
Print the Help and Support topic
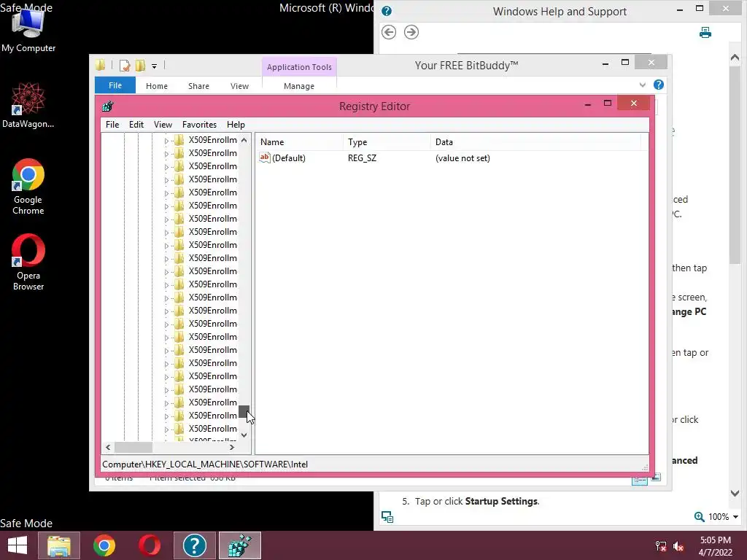(705, 32)
